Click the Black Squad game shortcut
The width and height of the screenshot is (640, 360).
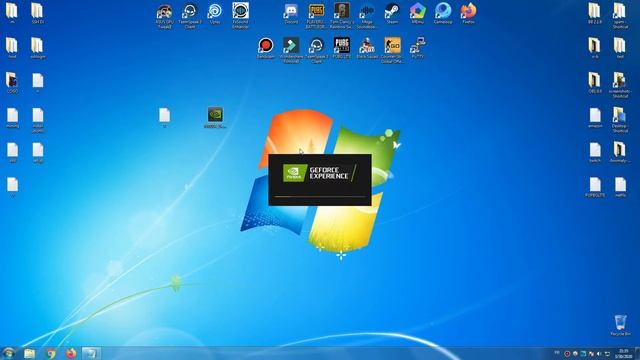pyautogui.click(x=367, y=48)
